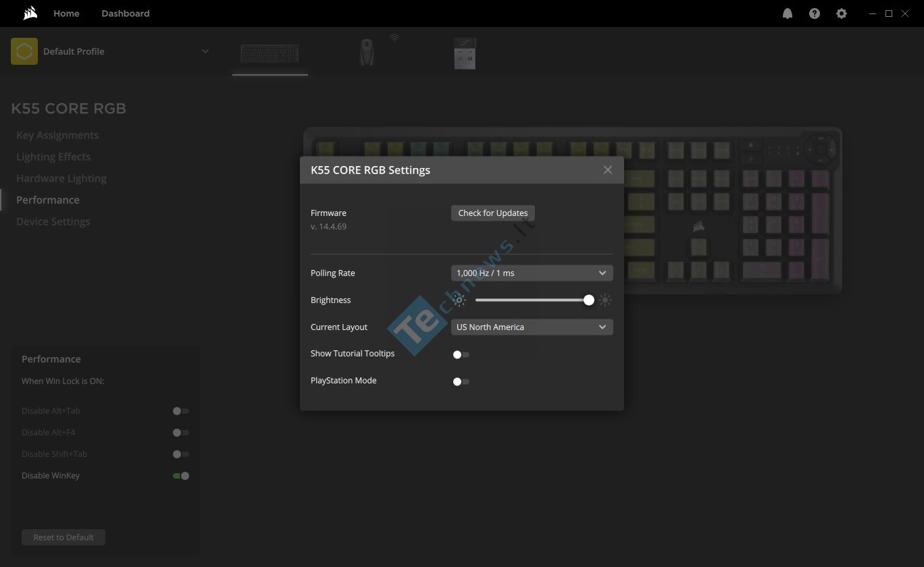Open the Dashboard tab

126,13
